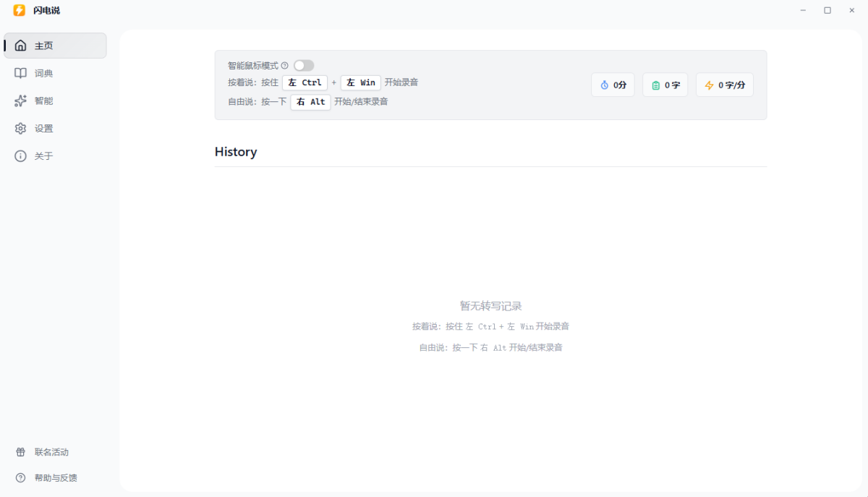
Task: Toggle the 智能鼠标模式 switch
Action: [x=304, y=66]
